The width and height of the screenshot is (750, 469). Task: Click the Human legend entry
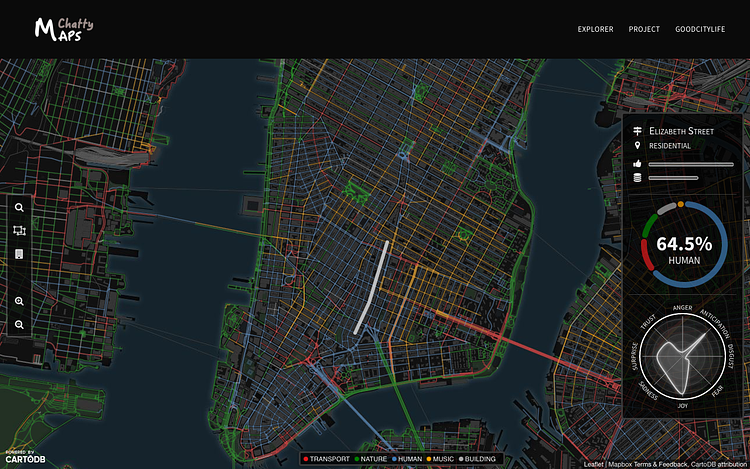[x=407, y=459]
